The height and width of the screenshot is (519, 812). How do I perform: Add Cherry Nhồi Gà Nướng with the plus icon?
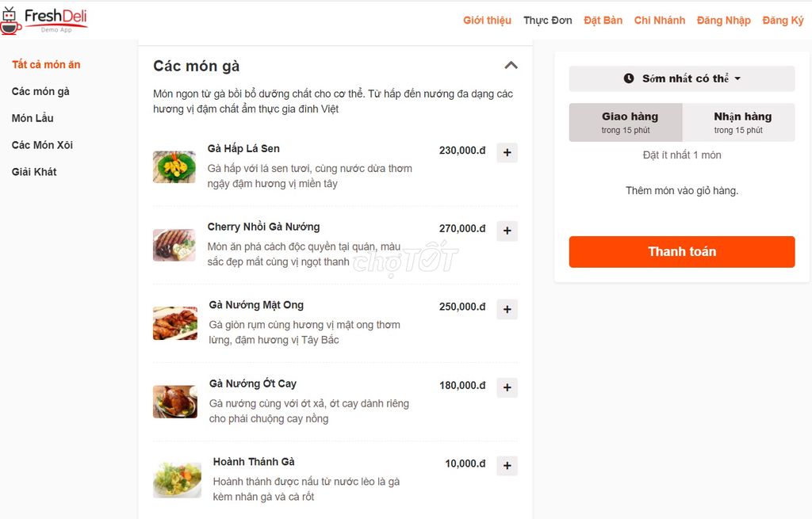507,231
